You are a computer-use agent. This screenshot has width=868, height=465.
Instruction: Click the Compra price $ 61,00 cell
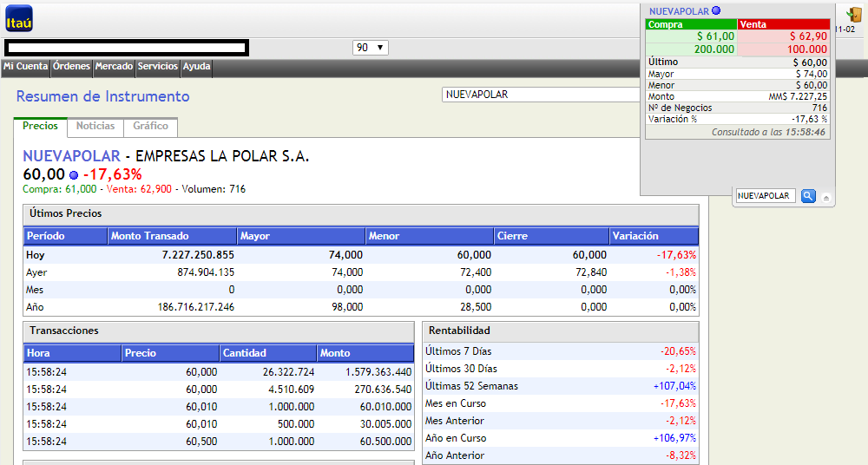tap(691, 36)
